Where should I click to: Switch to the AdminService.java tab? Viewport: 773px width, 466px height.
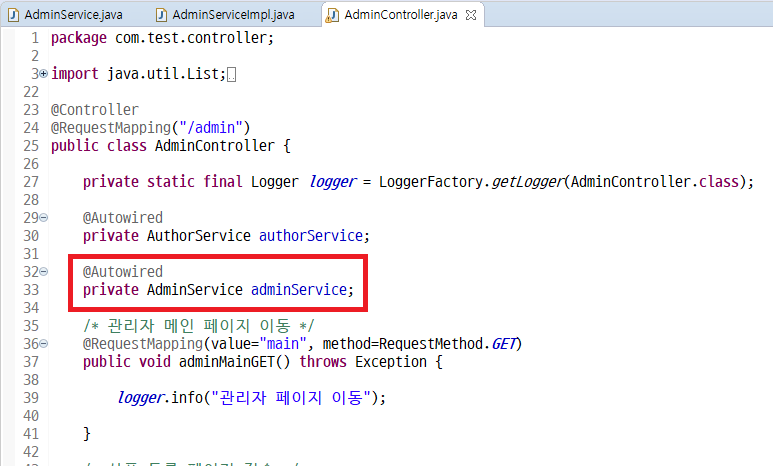coord(73,15)
